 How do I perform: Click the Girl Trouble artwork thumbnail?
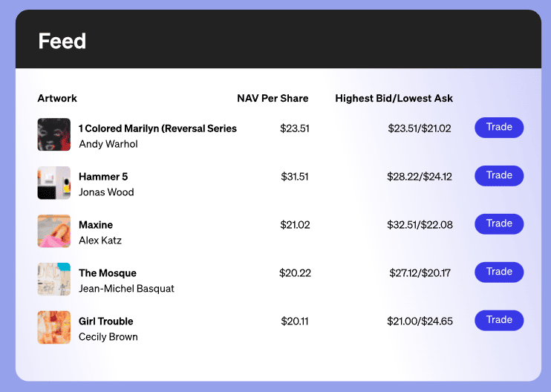(54, 327)
